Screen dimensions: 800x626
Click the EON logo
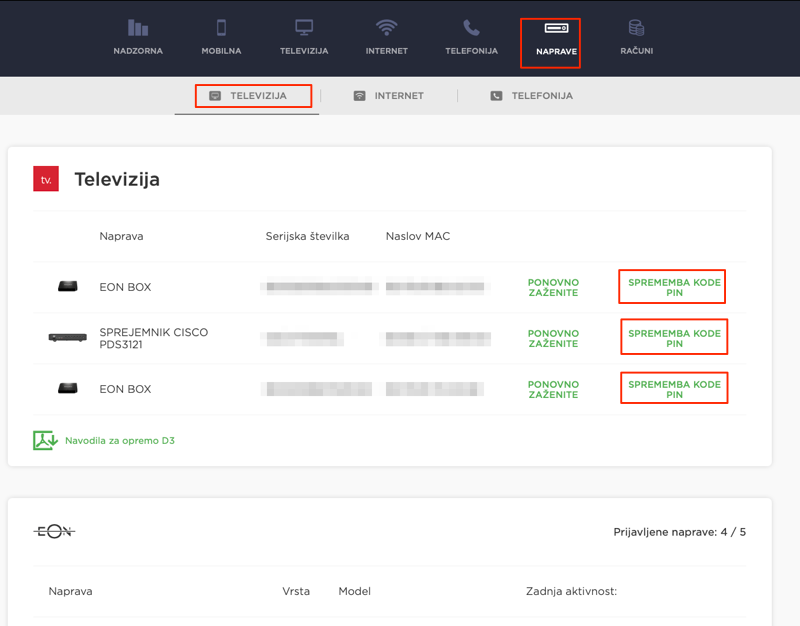click(54, 532)
